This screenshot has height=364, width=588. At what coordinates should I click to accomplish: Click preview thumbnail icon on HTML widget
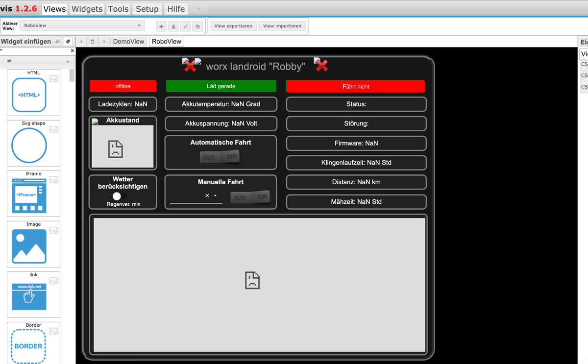coord(54,78)
